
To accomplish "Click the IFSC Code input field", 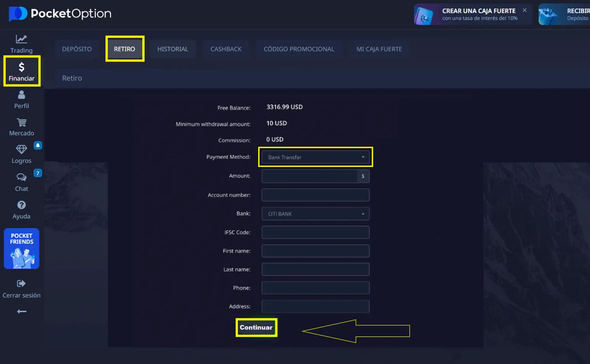I will (x=315, y=232).
